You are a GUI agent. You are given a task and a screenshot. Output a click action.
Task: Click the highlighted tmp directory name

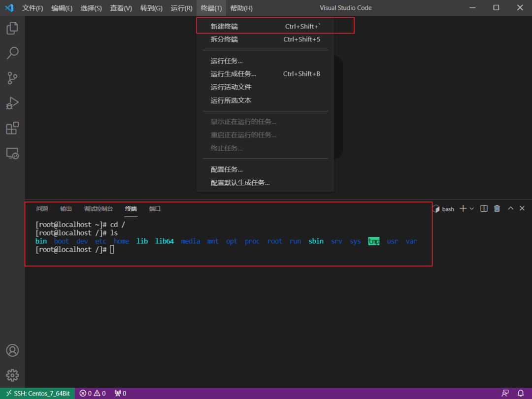point(373,241)
